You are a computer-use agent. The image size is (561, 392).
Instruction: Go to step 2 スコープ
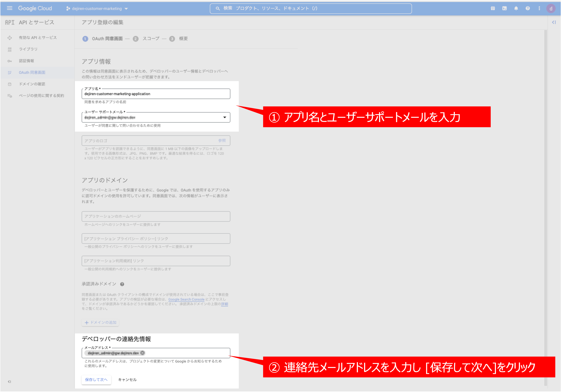tap(146, 39)
